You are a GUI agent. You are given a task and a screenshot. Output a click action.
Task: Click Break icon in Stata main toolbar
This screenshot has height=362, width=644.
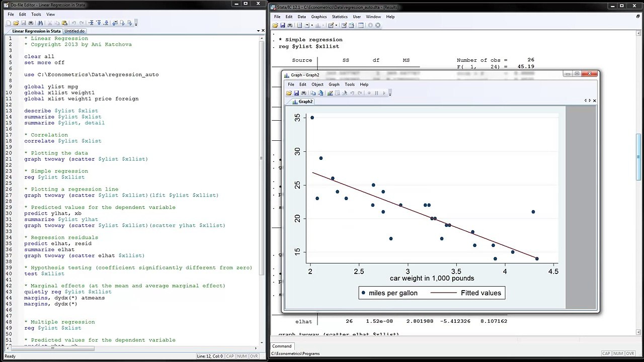click(378, 25)
